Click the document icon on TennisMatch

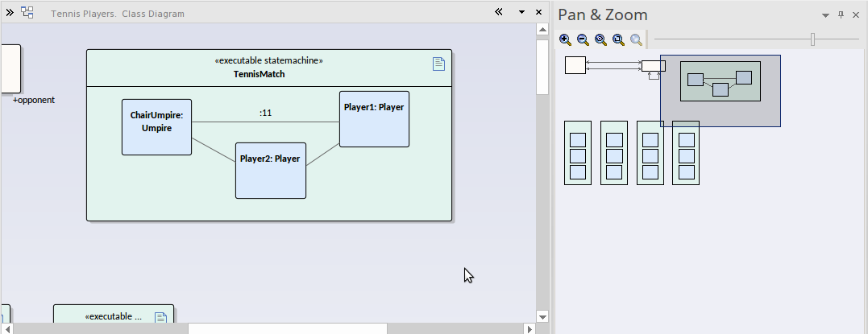438,64
